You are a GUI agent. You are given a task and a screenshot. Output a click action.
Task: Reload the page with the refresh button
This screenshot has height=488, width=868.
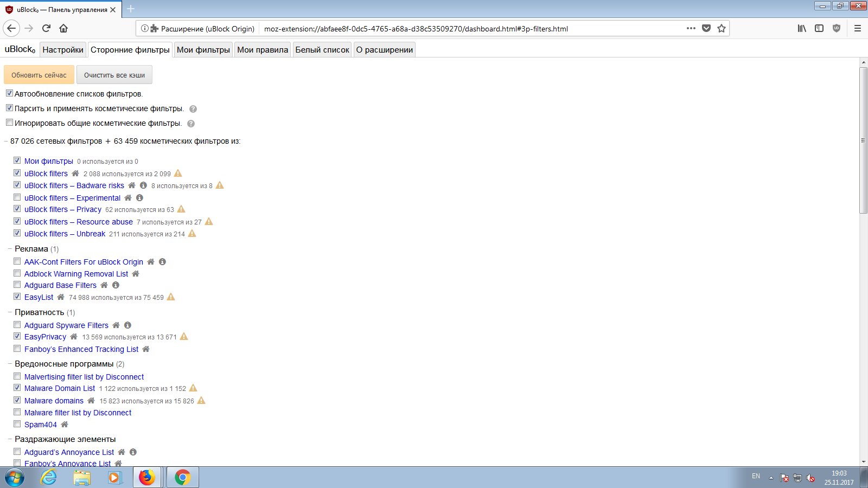pos(46,28)
